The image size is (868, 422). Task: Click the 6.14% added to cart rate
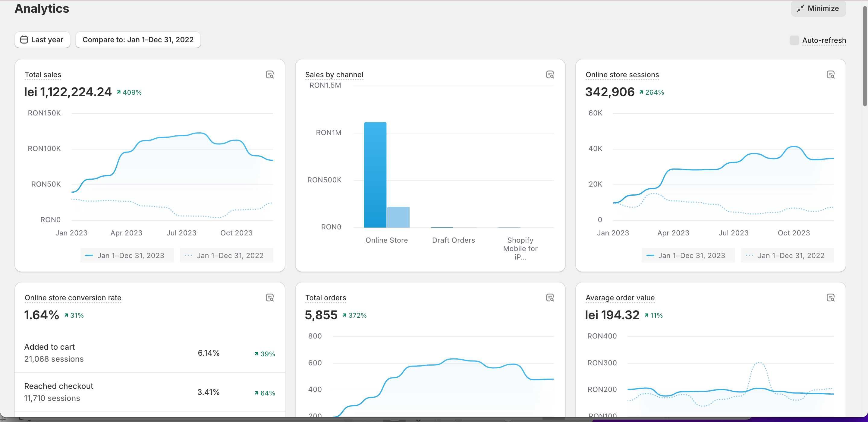[209, 353]
